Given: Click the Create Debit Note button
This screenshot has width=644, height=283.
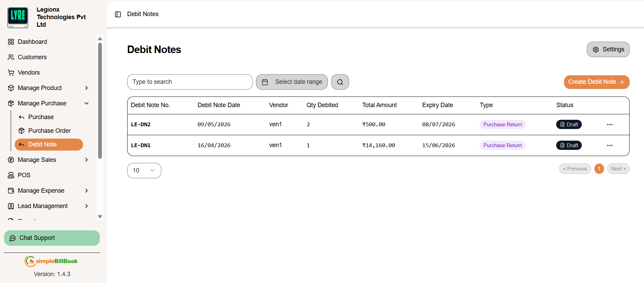Looking at the screenshot, I should [596, 82].
